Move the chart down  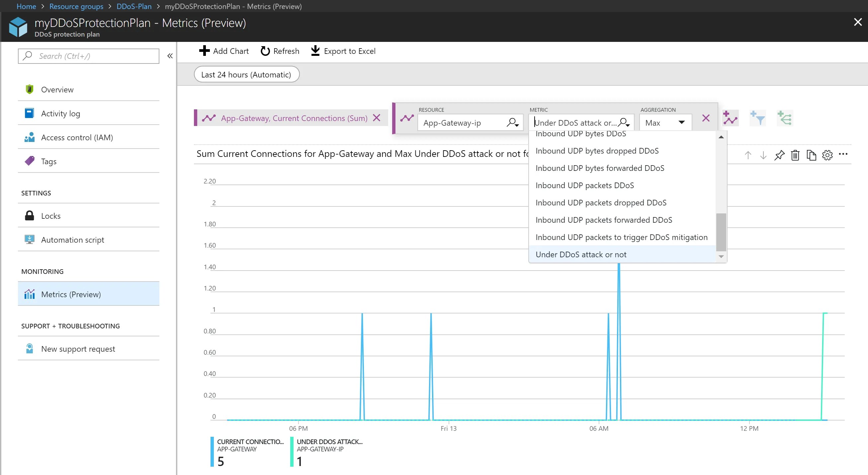tap(763, 155)
